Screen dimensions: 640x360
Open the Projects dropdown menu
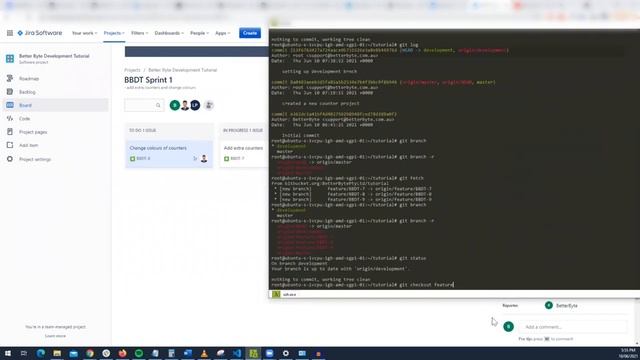[114, 33]
